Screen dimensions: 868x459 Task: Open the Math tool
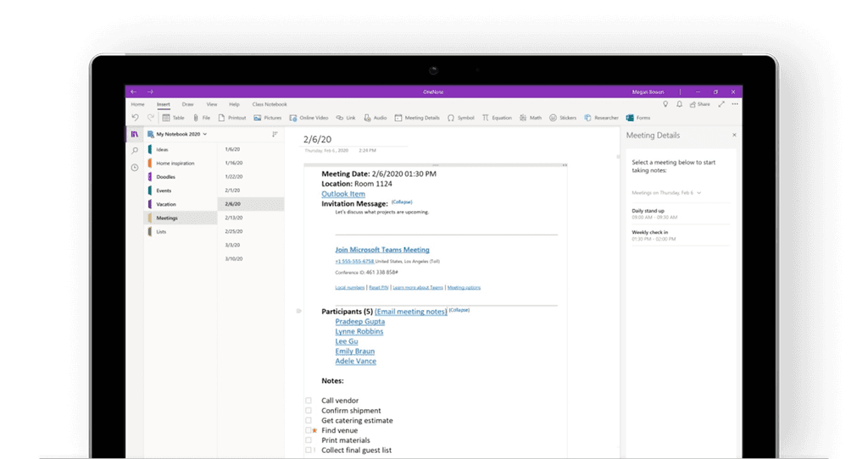531,118
